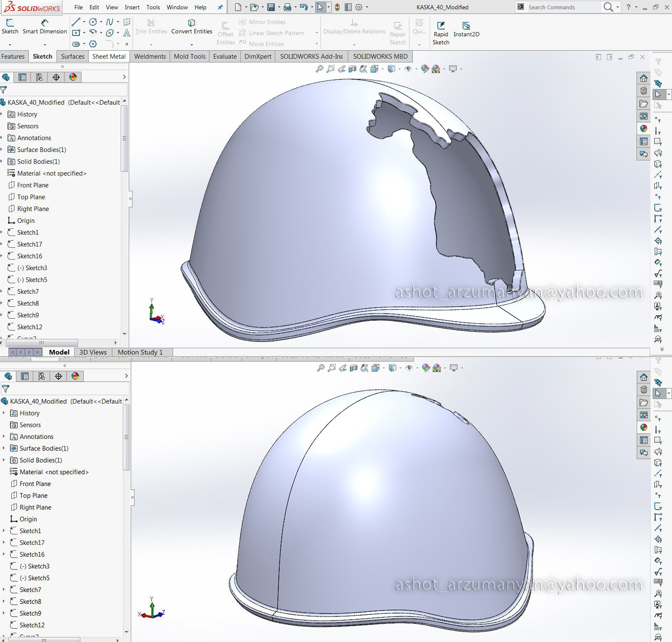Open the Line tool dropdown arrow
The height and width of the screenshot is (642, 672).
click(84, 22)
